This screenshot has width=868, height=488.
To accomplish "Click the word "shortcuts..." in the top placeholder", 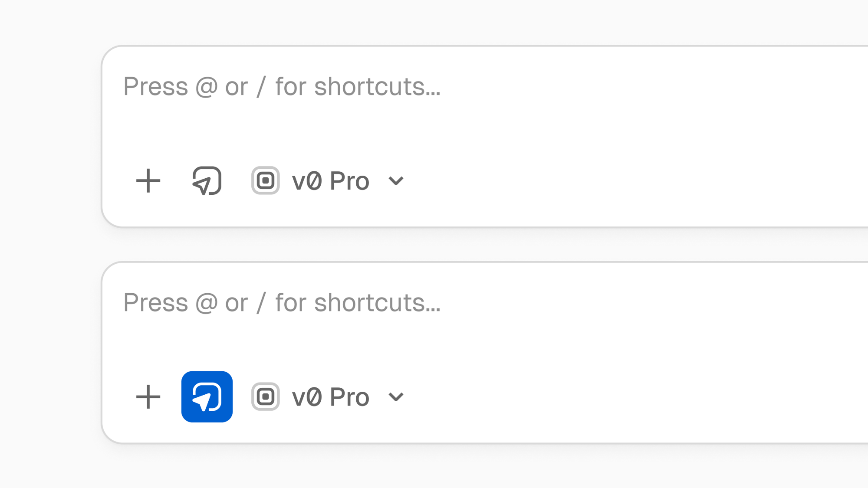I will (x=377, y=86).
